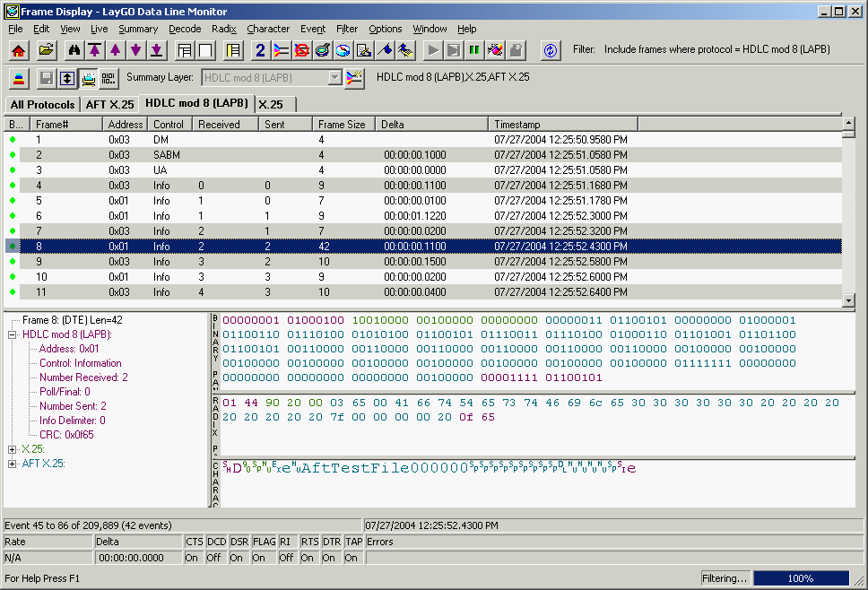This screenshot has width=868, height=590.
Task: Click the Address column header
Action: pos(126,125)
